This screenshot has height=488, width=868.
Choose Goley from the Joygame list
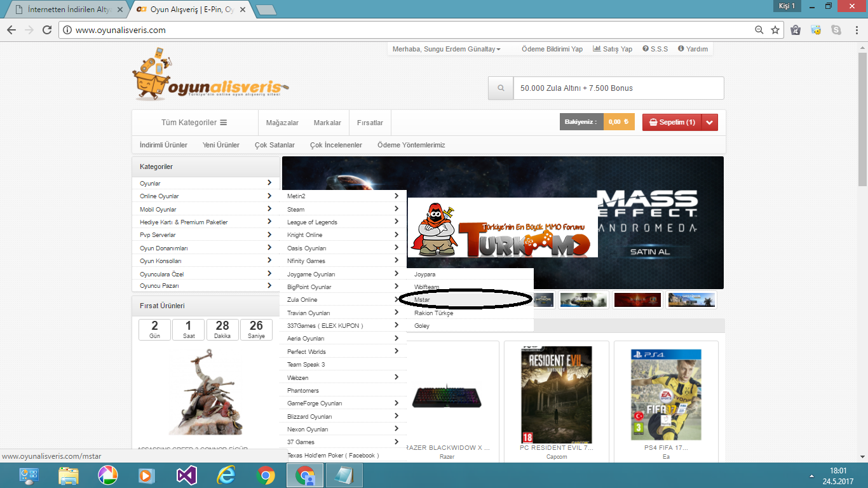(470, 325)
